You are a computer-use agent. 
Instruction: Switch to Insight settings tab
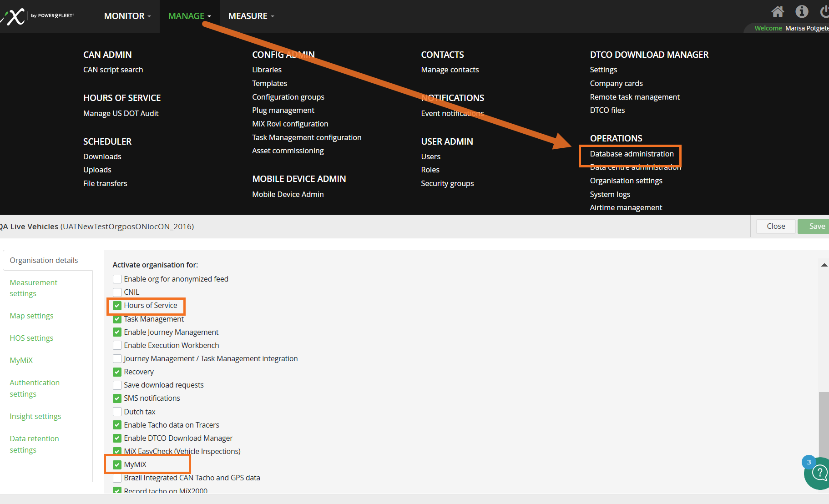[x=35, y=416]
